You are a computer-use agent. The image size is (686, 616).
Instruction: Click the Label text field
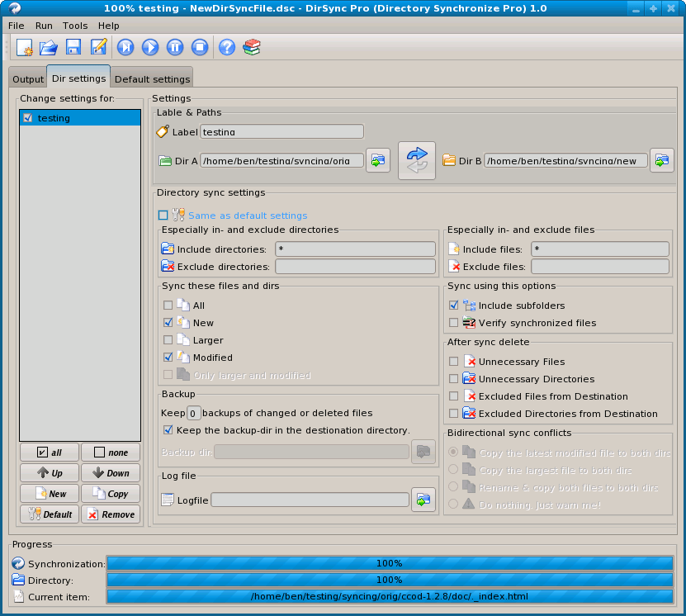click(x=281, y=131)
